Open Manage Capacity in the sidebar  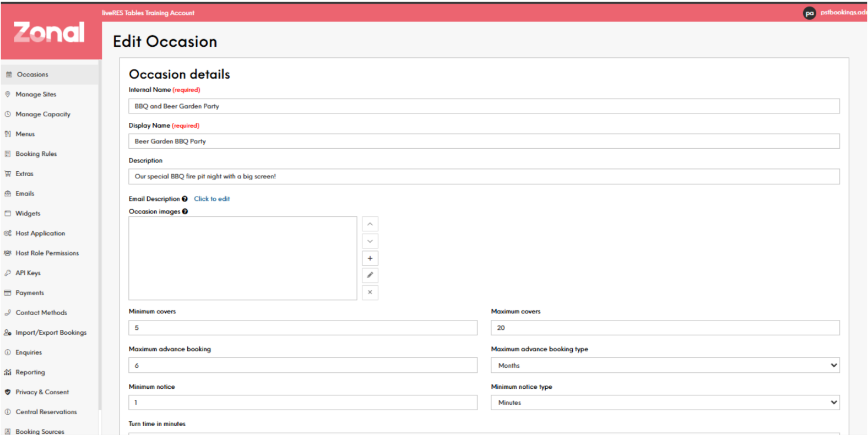coord(43,114)
